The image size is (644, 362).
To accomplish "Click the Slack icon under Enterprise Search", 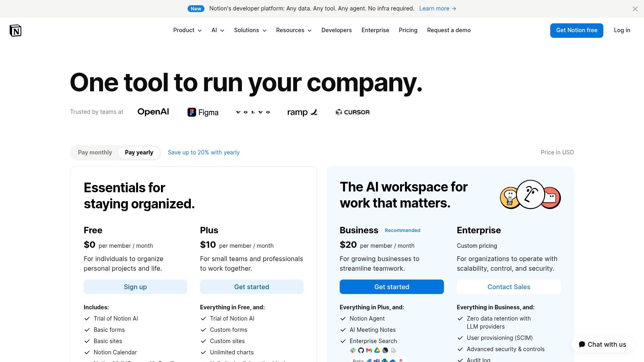I will [353, 350].
